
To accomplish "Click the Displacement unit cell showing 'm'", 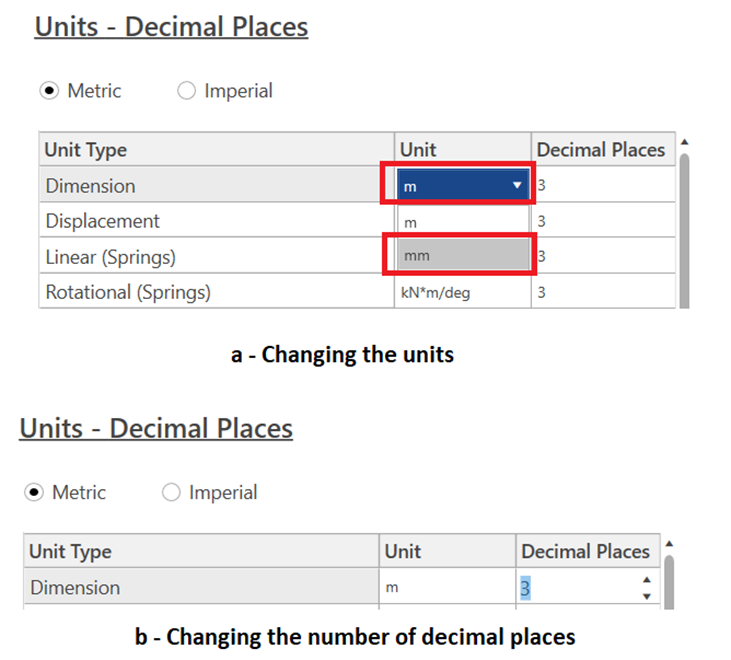I will coord(462,221).
